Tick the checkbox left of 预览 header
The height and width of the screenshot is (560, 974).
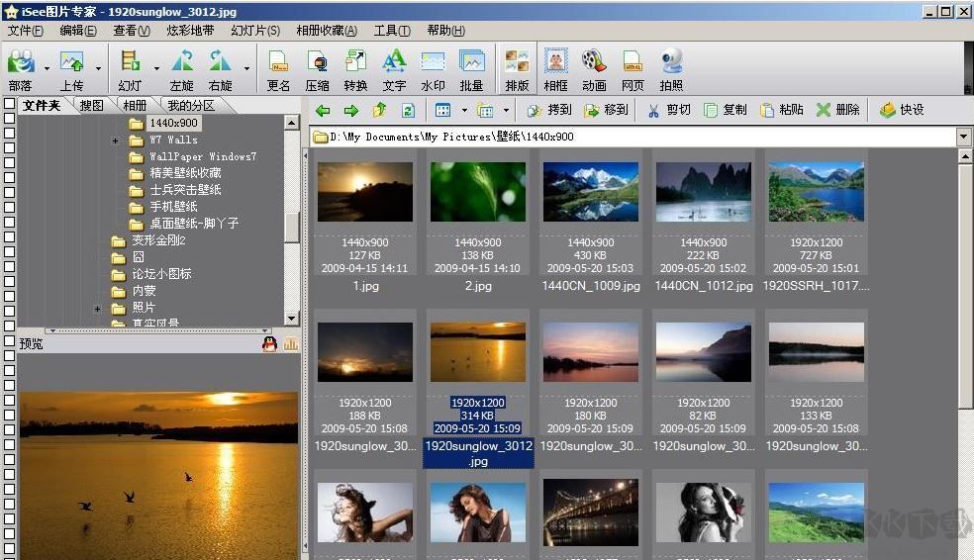tap(9, 342)
